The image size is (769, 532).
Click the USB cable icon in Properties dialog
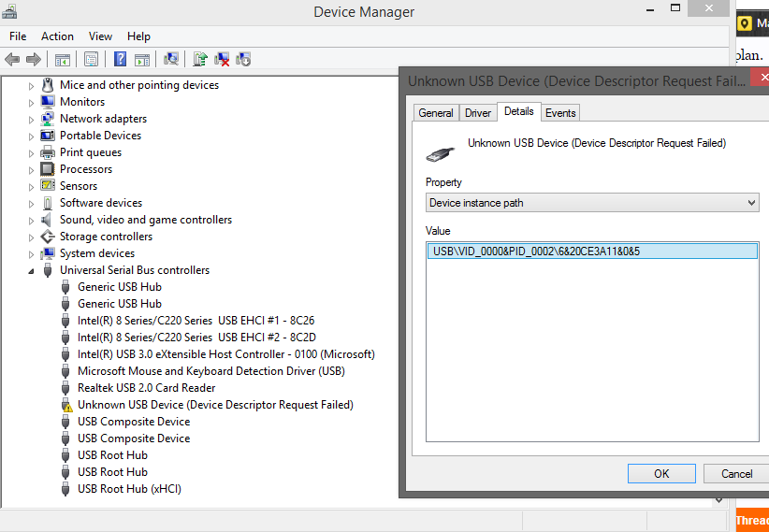(440, 154)
